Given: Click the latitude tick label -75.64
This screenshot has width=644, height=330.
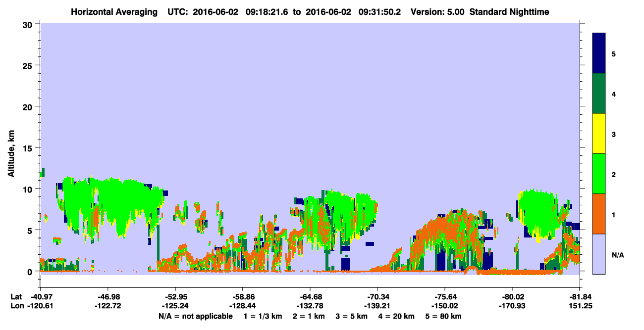Looking at the screenshot, I should 445,296.
